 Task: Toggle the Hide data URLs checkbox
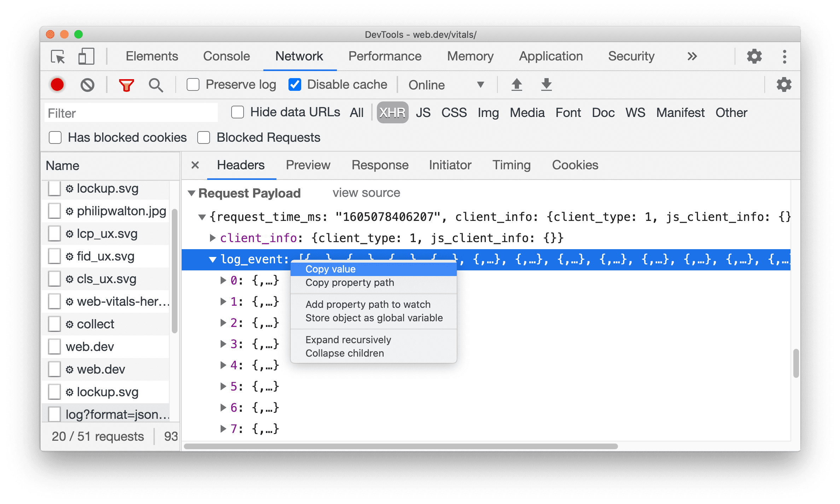click(x=235, y=112)
